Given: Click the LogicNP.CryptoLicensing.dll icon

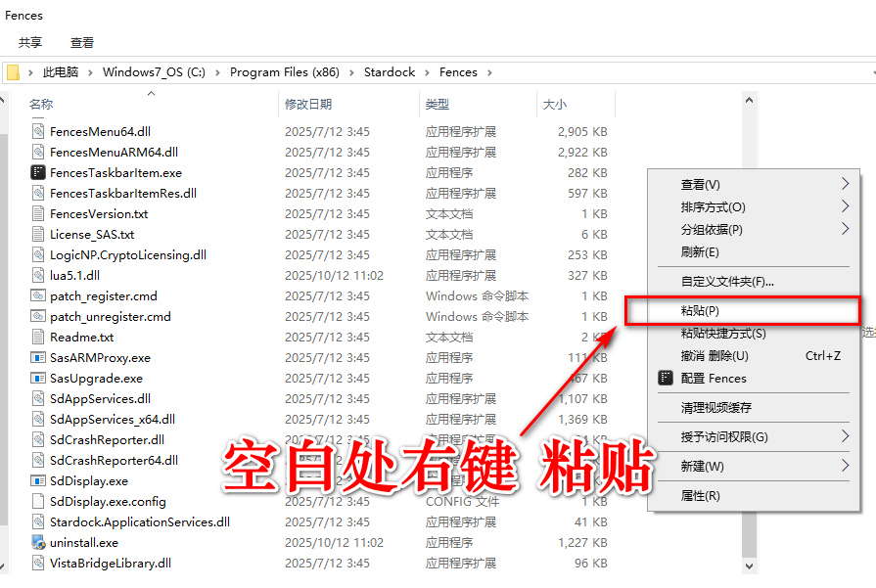Looking at the screenshot, I should [37, 255].
